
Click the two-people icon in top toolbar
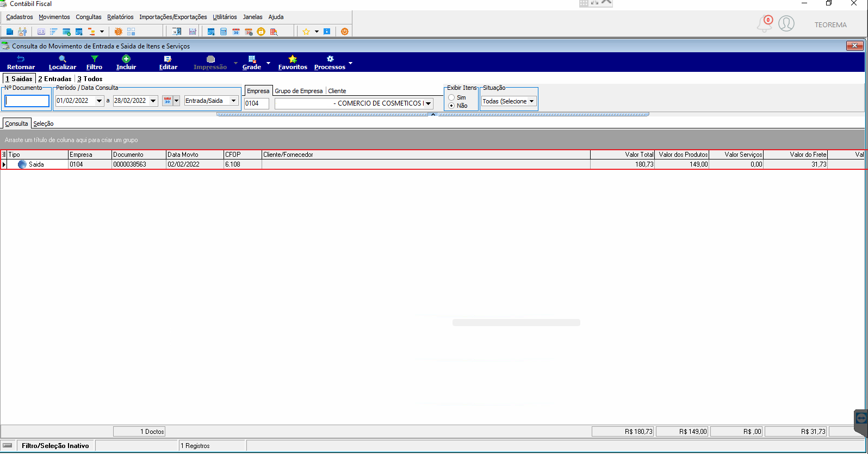pyautogui.click(x=22, y=32)
